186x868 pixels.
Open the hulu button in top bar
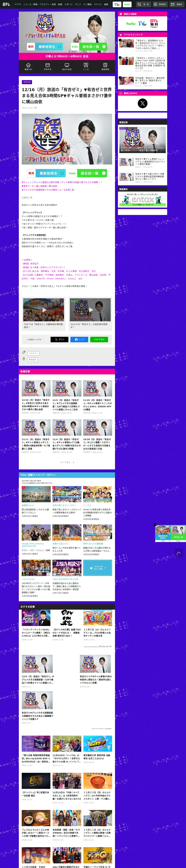pyautogui.click(x=127, y=4)
